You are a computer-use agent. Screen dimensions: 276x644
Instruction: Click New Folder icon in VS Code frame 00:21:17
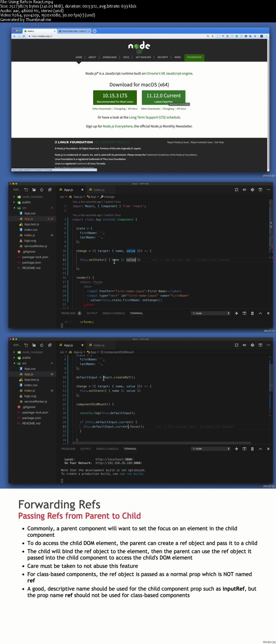[x=34, y=190]
